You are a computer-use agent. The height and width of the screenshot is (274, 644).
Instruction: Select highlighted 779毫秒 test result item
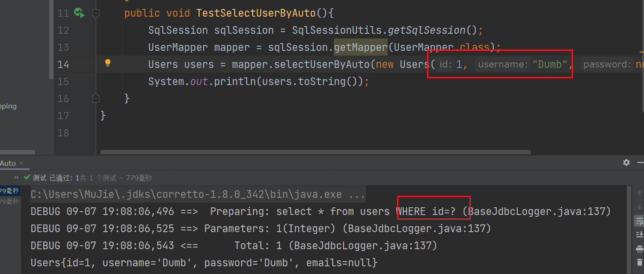click(x=9, y=191)
